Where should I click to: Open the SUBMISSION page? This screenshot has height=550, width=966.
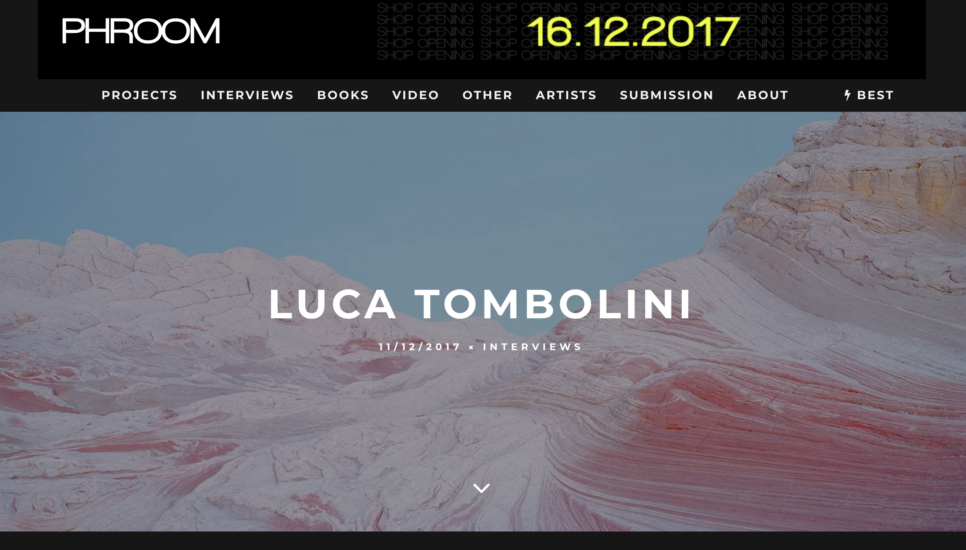tap(667, 95)
